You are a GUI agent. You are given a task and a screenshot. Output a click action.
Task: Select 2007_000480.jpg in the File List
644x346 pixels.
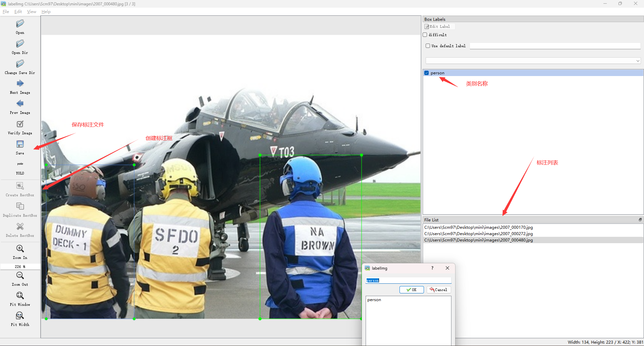[533, 240]
